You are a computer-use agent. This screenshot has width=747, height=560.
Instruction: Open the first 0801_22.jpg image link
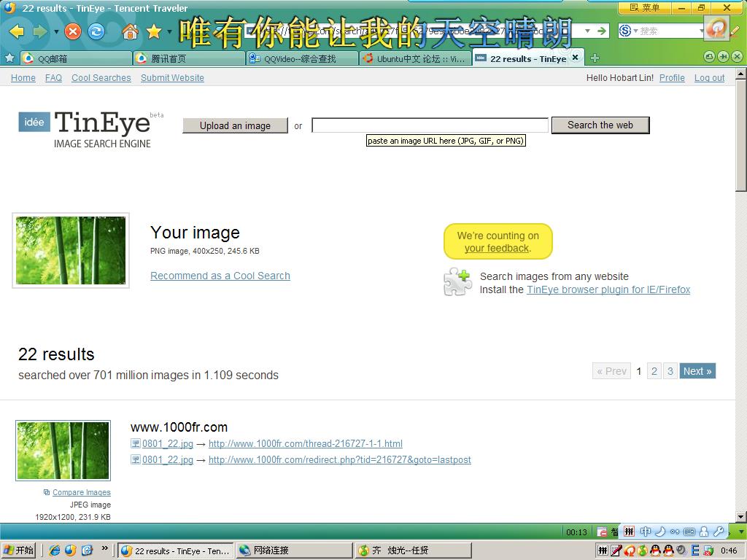point(167,444)
